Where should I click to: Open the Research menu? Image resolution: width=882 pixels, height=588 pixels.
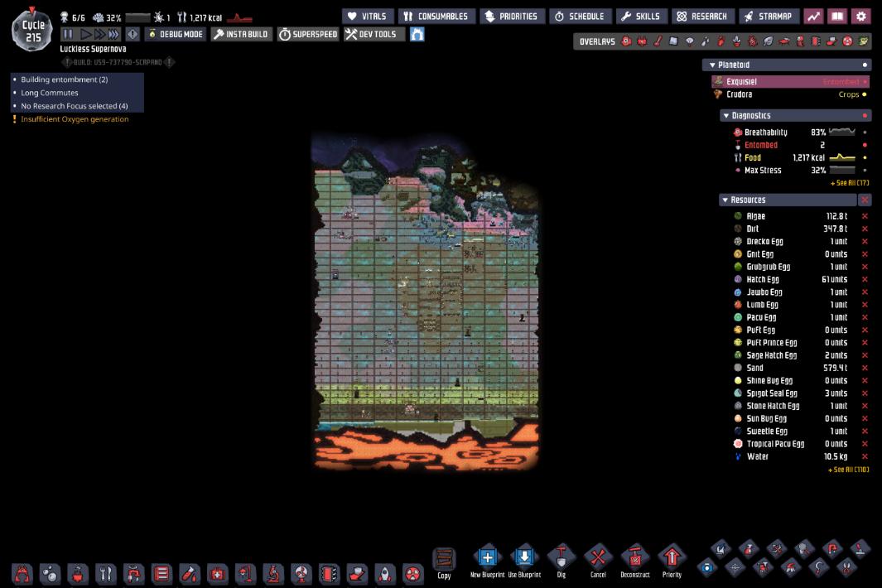(x=702, y=17)
